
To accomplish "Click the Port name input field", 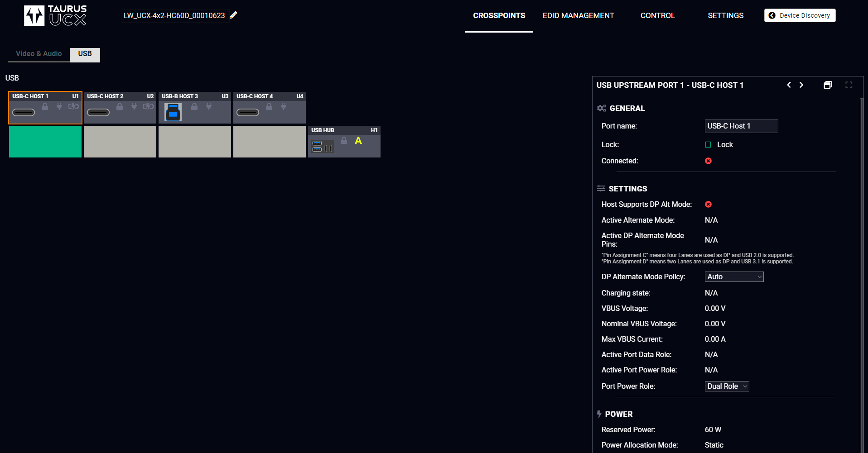I will [741, 126].
